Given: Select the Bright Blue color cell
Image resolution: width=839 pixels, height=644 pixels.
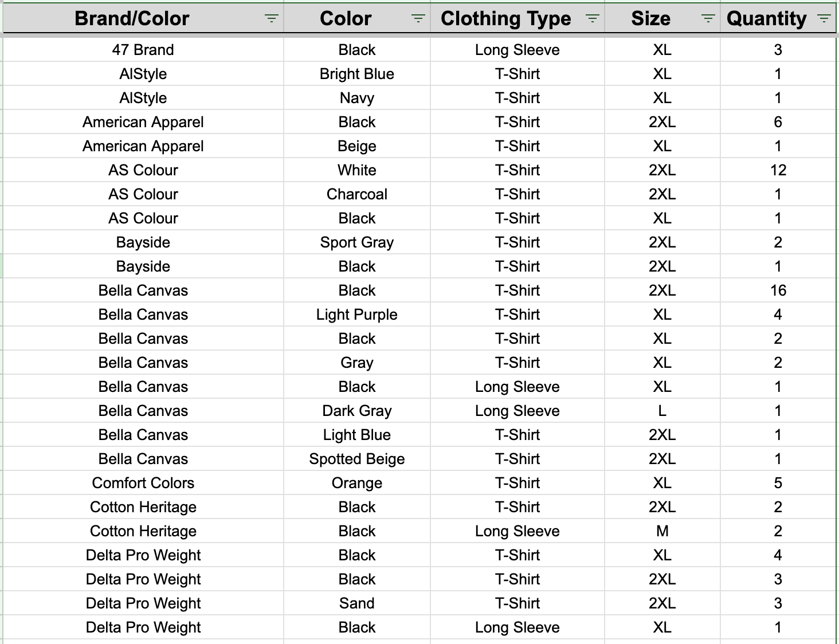Looking at the screenshot, I should 357,74.
